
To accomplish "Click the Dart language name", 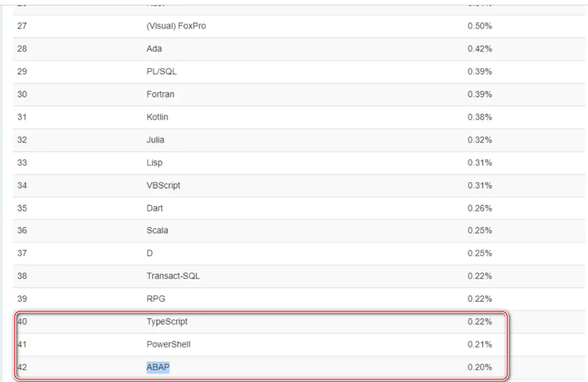I will pos(155,208).
